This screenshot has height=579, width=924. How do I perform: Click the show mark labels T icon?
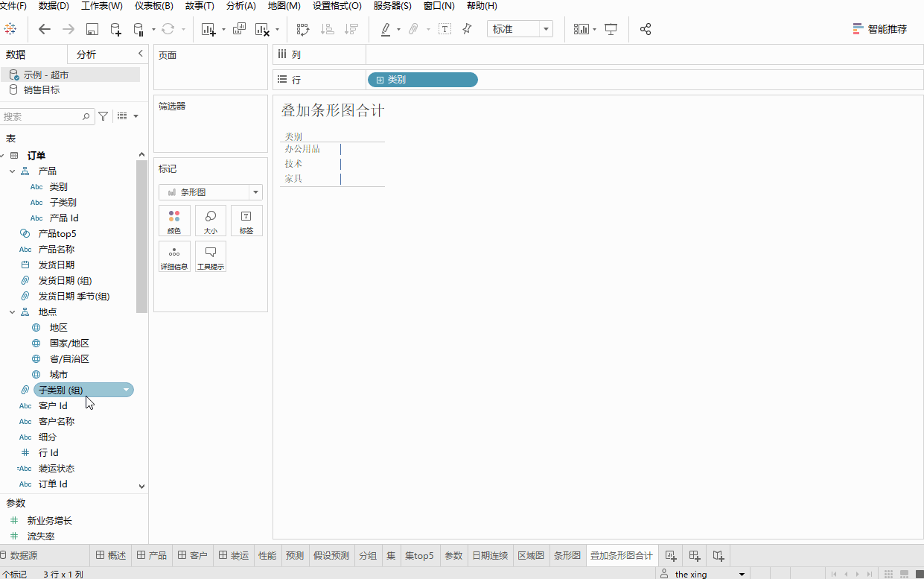(445, 29)
